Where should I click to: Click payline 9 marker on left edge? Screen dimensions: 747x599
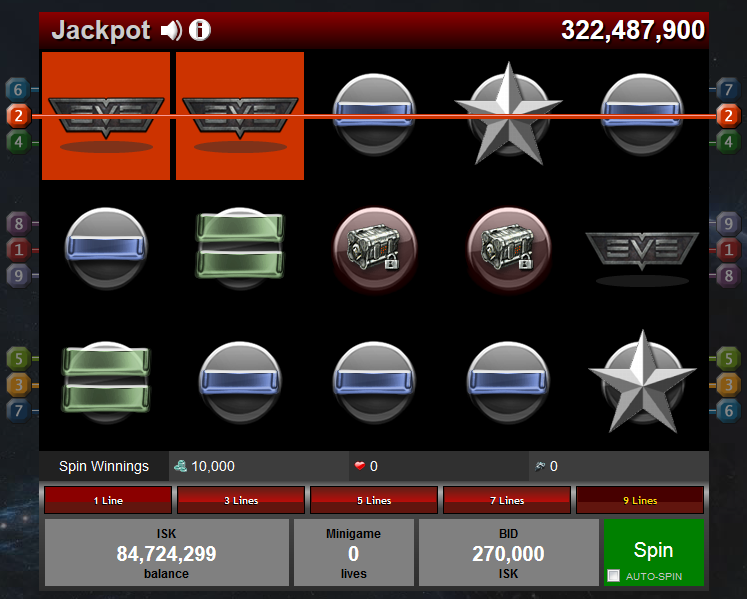18,275
